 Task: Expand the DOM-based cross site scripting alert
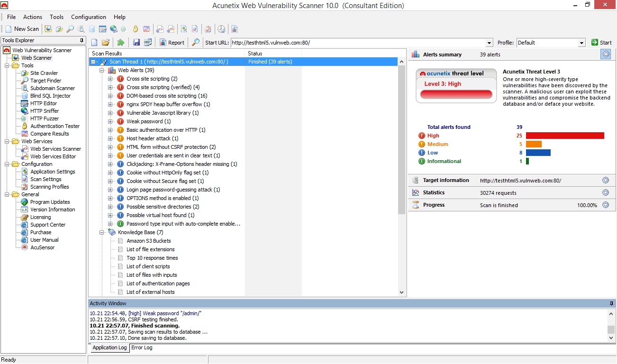point(110,96)
